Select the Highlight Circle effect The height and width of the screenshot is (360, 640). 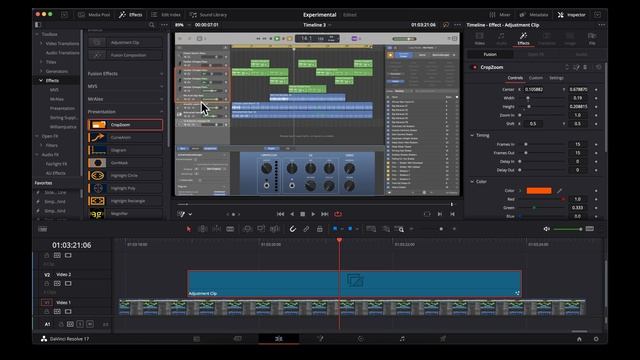[x=125, y=176]
